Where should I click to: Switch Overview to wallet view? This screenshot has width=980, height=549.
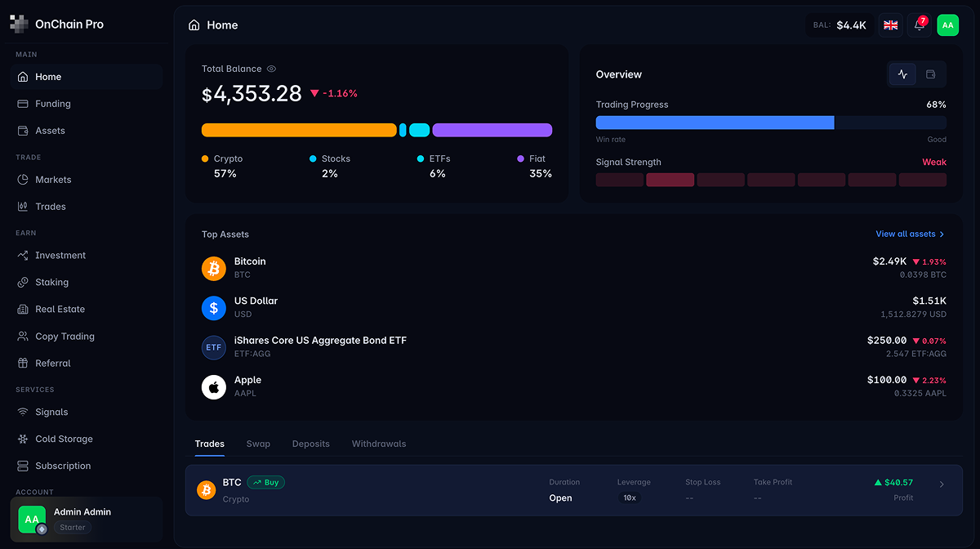coord(930,74)
